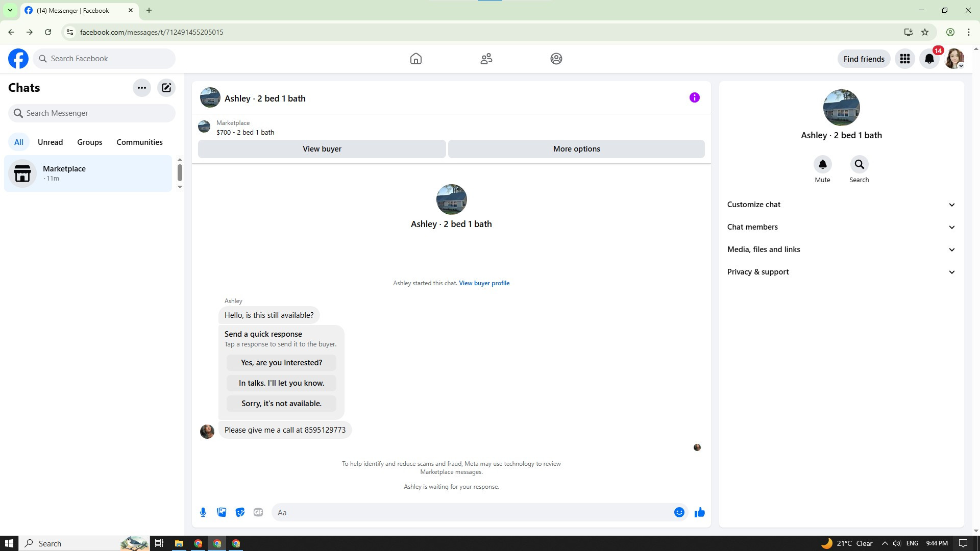Send the 'Yes, are you interested?' quick response
Image resolution: width=980 pixels, height=551 pixels.
click(281, 363)
